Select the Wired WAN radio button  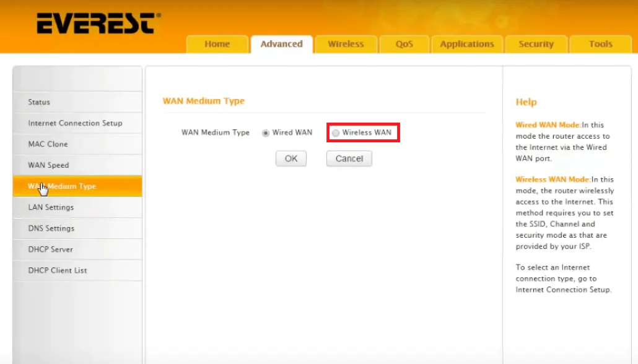point(266,133)
